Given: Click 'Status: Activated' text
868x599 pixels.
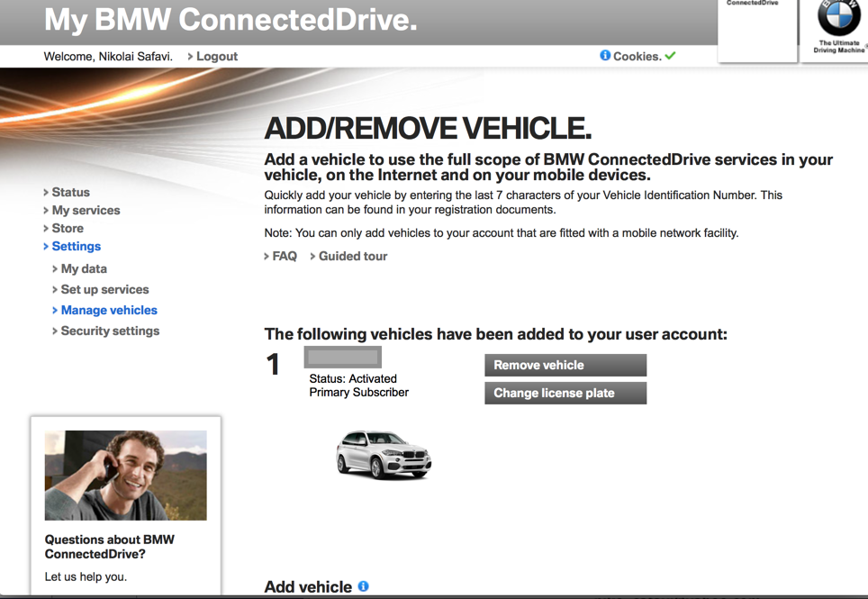Looking at the screenshot, I should tap(353, 378).
